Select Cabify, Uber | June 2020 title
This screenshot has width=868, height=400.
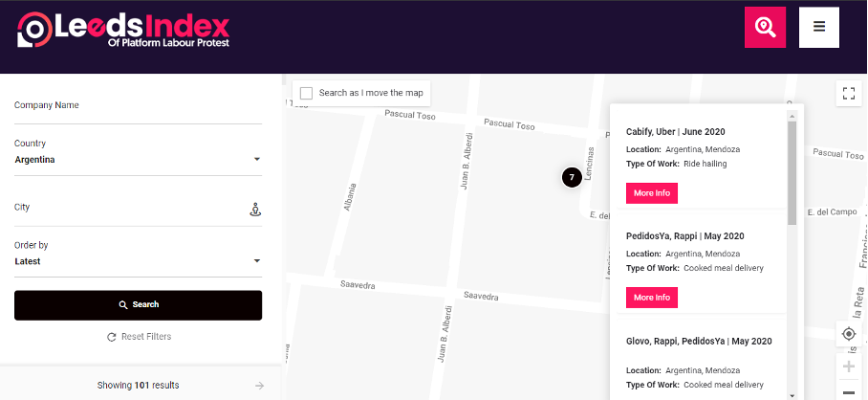click(x=675, y=132)
